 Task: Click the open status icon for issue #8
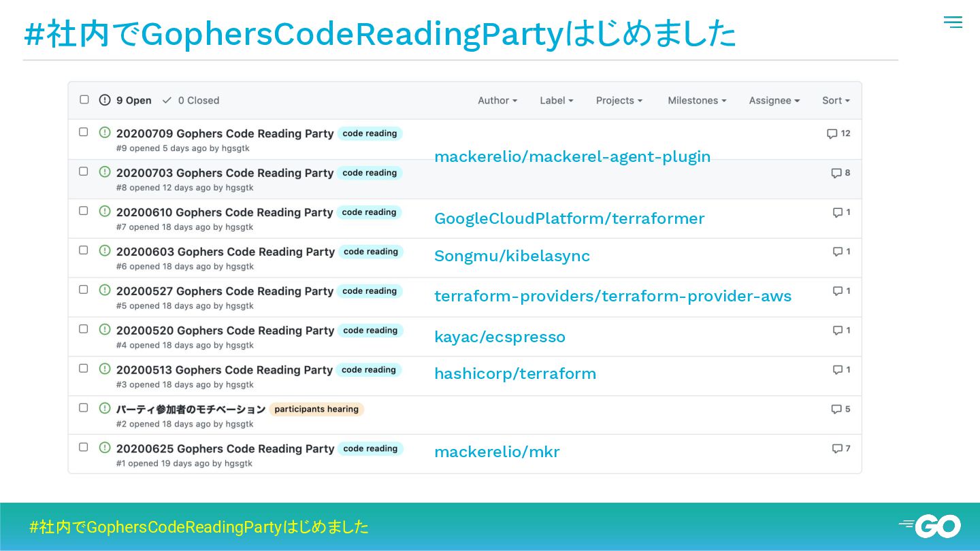tap(105, 172)
